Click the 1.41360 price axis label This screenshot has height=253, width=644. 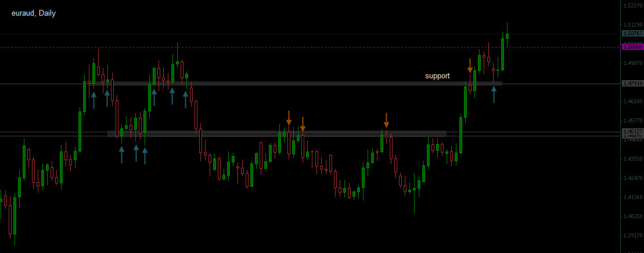pos(633,197)
